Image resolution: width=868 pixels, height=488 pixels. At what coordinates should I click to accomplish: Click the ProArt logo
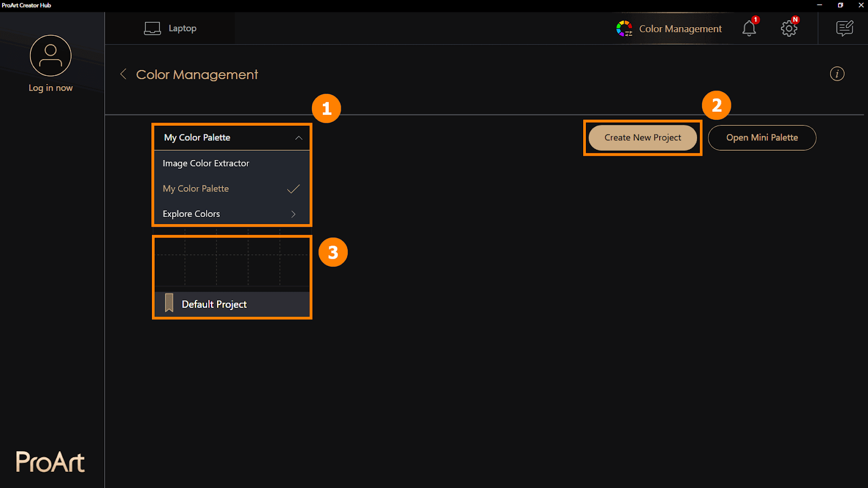pyautogui.click(x=50, y=462)
